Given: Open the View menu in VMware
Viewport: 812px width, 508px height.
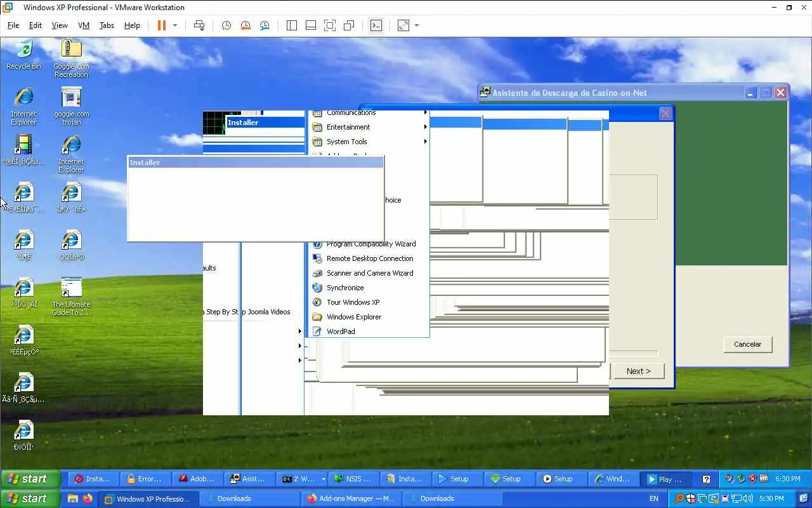Looking at the screenshot, I should [60, 25].
